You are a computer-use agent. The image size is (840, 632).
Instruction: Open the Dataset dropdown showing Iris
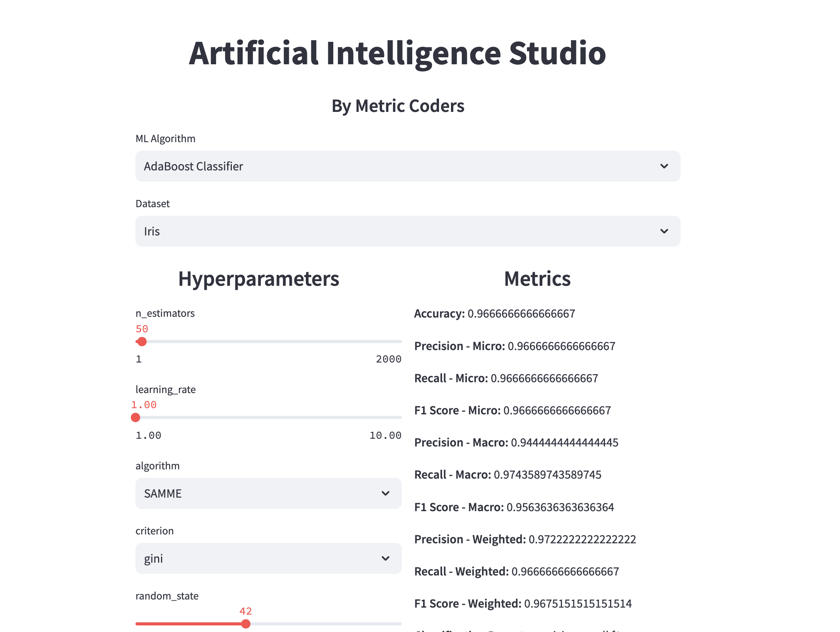tap(407, 231)
